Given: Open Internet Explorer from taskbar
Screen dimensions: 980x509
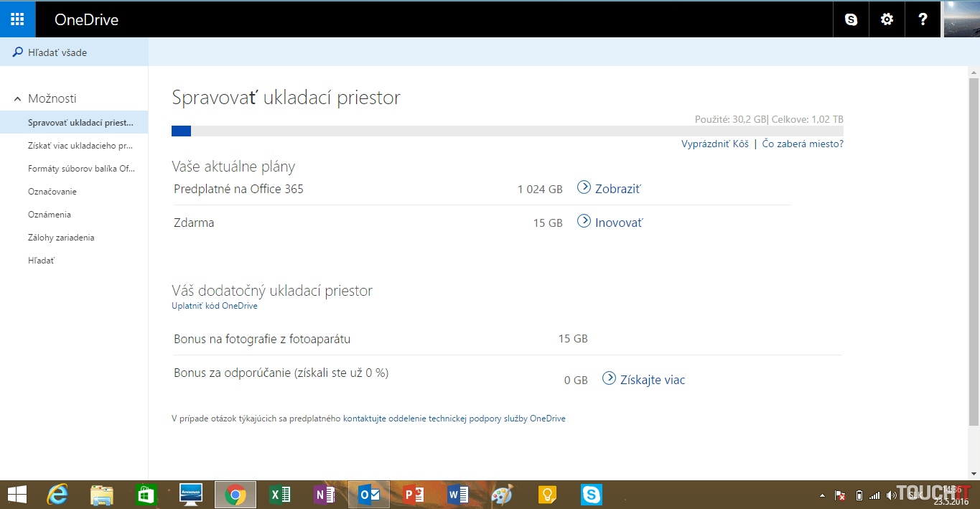Looking at the screenshot, I should coord(58,495).
